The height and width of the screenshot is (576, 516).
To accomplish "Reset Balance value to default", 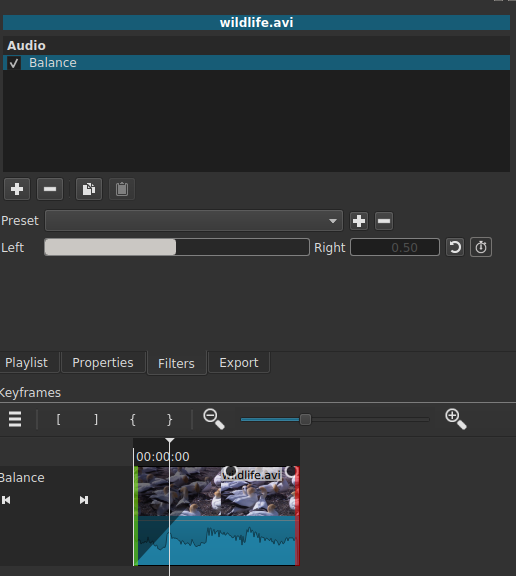I will [x=455, y=247].
